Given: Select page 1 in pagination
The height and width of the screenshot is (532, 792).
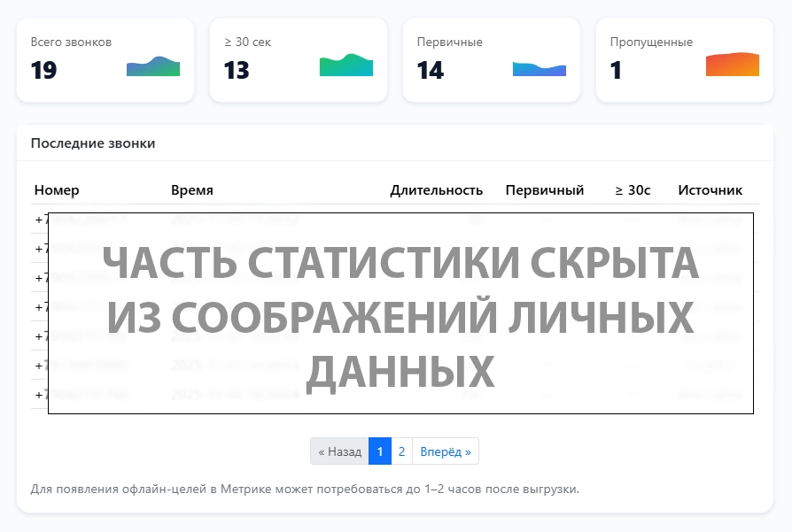Looking at the screenshot, I should point(379,451).
